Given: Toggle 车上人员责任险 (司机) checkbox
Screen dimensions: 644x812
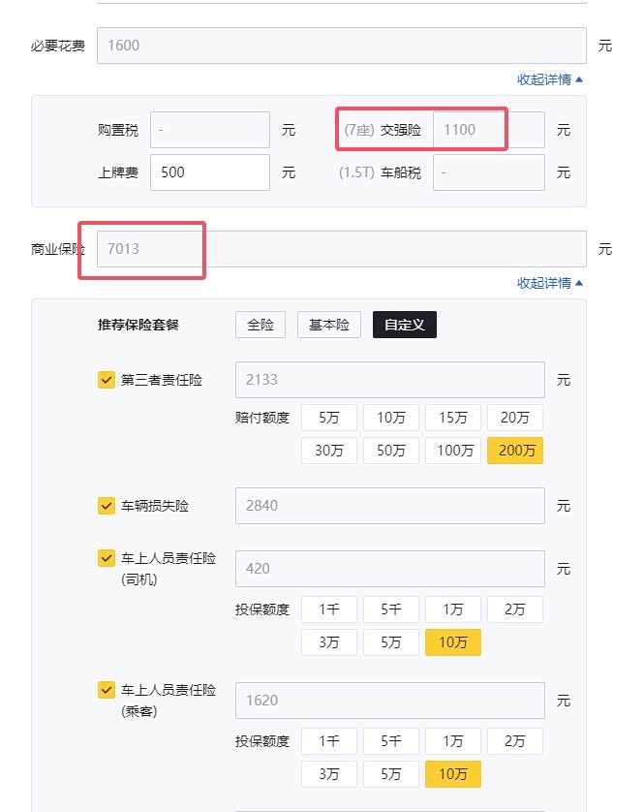Looking at the screenshot, I should (x=107, y=558).
